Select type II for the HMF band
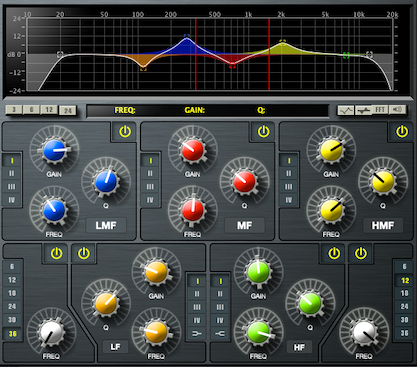Viewport: 417px width, 367px height. (x=289, y=174)
